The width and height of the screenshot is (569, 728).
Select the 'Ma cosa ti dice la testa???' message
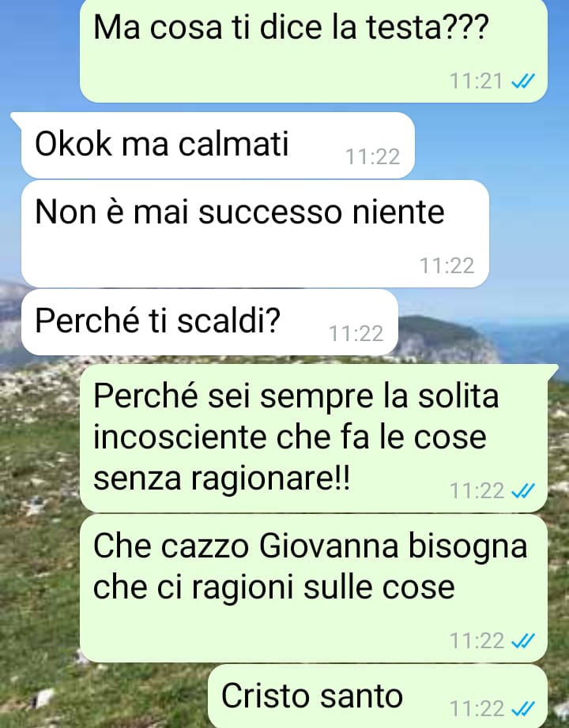(x=314, y=51)
